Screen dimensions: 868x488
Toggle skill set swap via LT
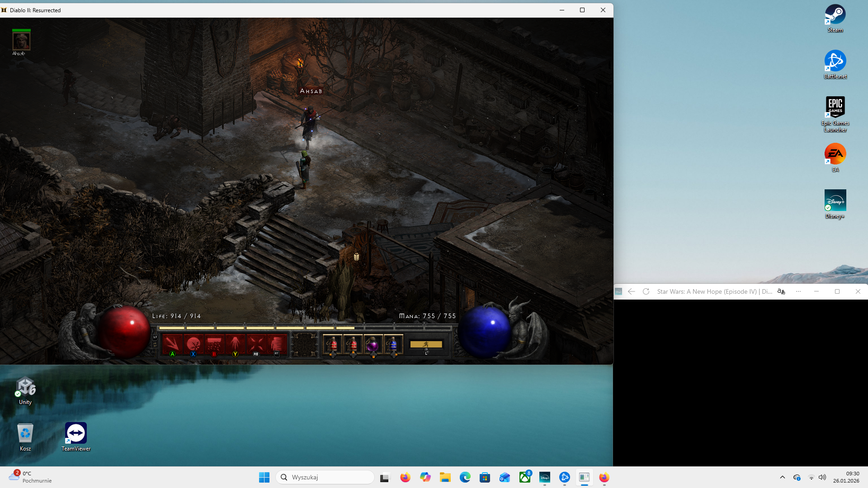155,338
